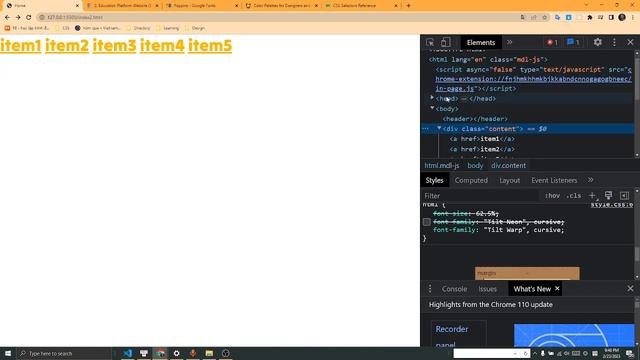Collapse the div class content node
This screenshot has width=640, height=360.
tap(439, 128)
